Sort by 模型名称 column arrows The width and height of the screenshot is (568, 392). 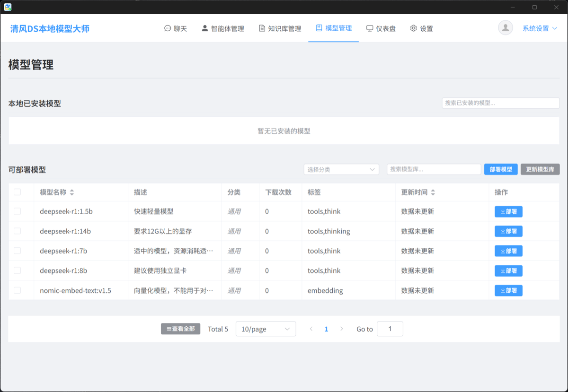pyautogui.click(x=72, y=192)
